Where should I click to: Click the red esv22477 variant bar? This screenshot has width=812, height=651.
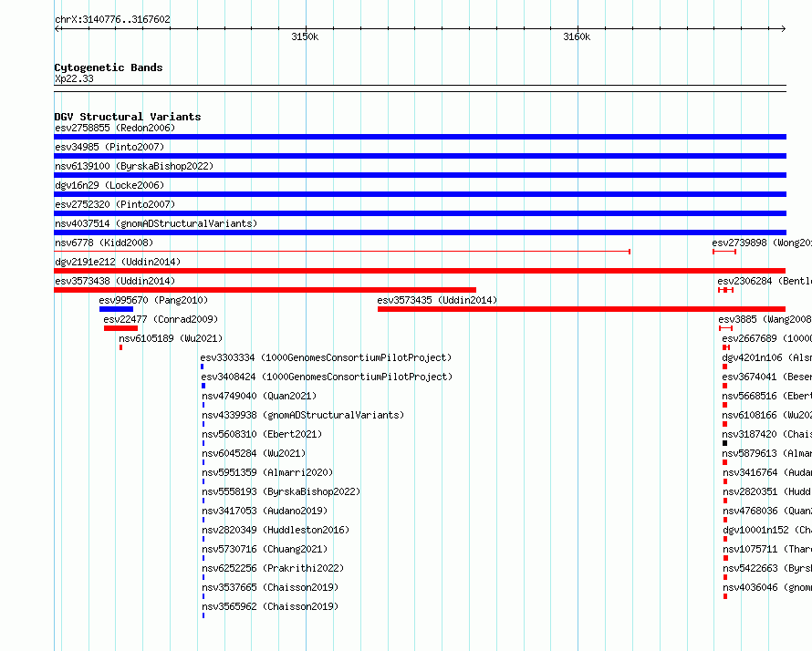click(120, 328)
